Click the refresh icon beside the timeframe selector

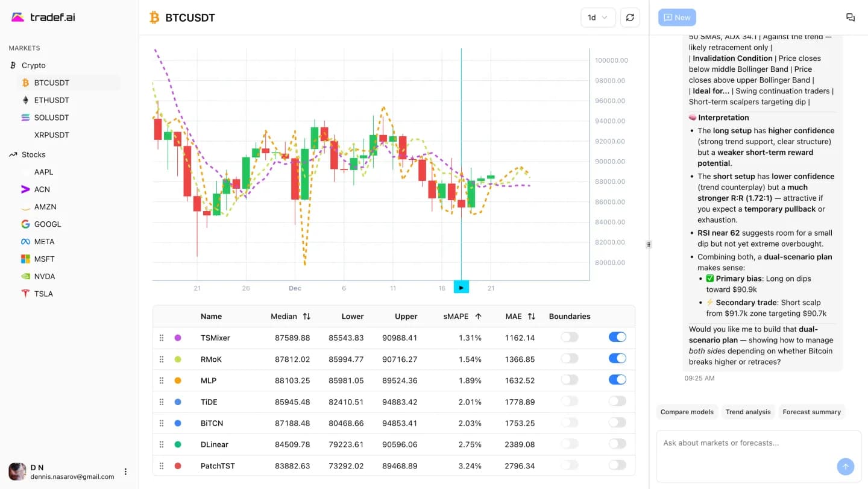[630, 17]
